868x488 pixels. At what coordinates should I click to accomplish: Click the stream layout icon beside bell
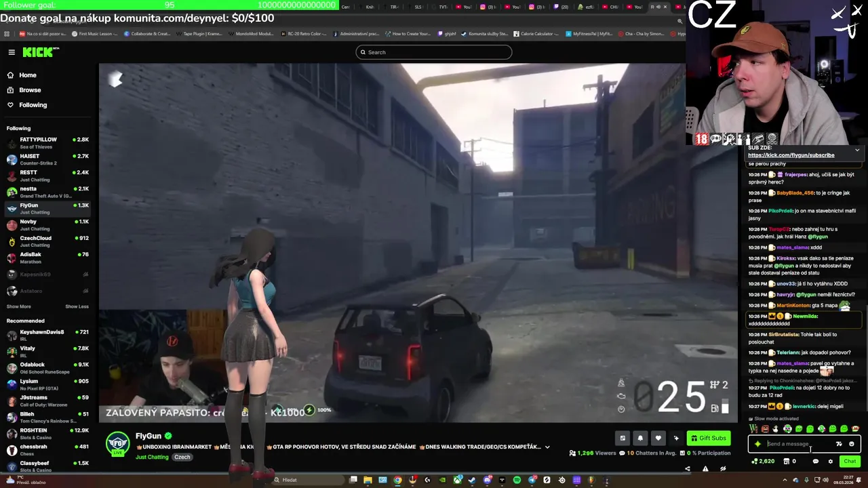623,439
